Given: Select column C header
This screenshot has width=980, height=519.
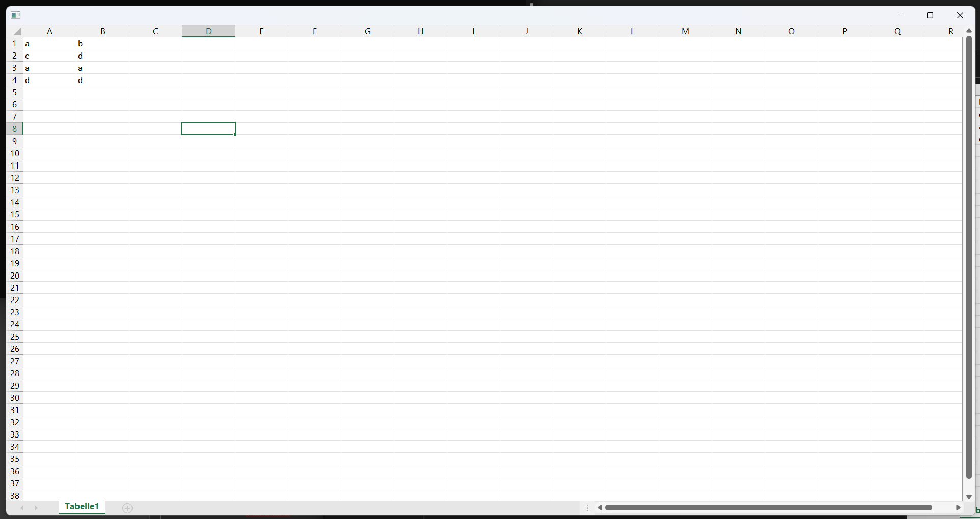Looking at the screenshot, I should pyautogui.click(x=156, y=31).
